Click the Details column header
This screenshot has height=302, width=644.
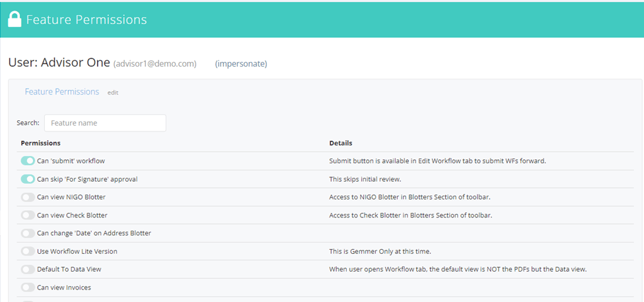point(341,143)
